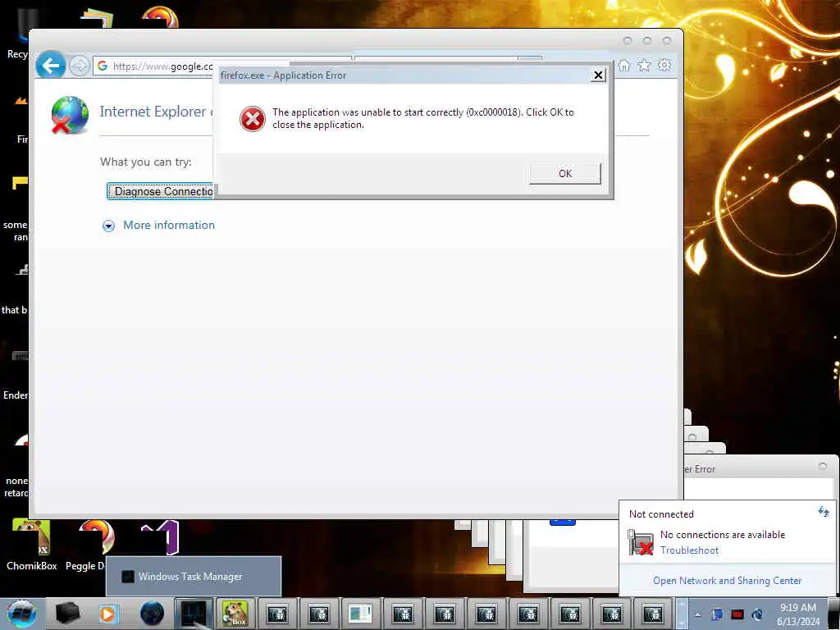Close the firefox.exe Application Error dialog
Screen dimensions: 840x630
[598, 75]
